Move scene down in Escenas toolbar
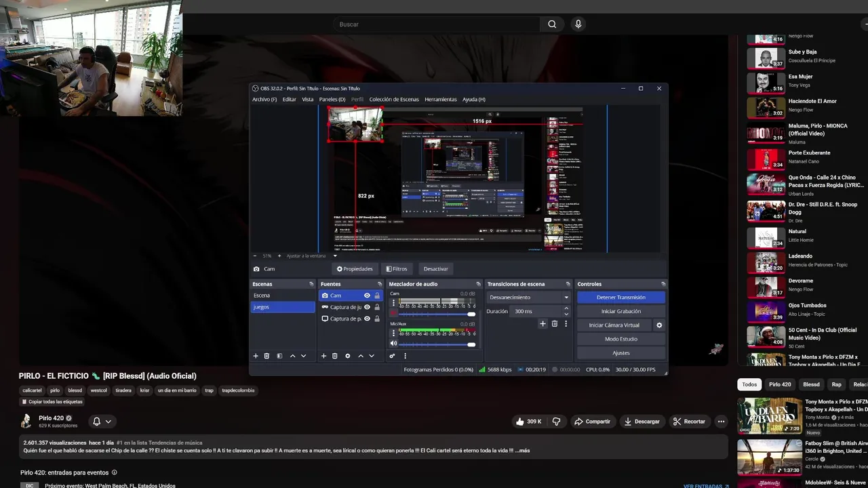 303,356
